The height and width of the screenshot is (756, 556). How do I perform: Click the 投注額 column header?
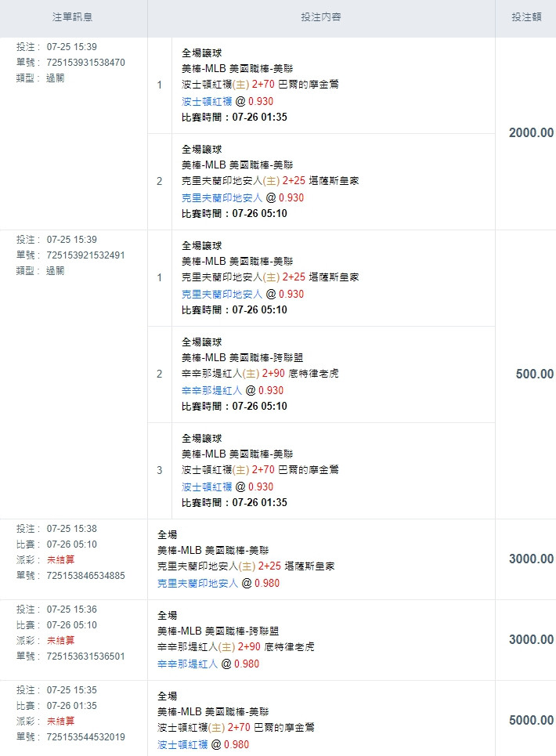(526, 16)
